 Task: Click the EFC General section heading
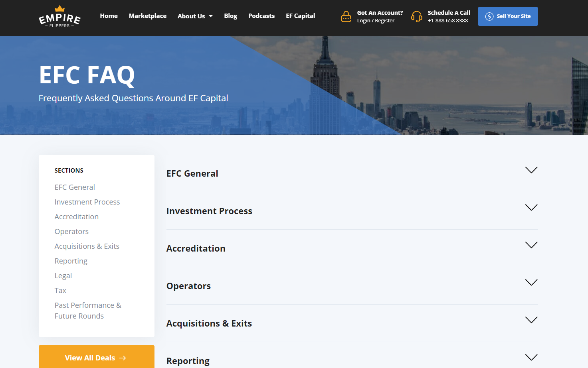[x=192, y=174]
